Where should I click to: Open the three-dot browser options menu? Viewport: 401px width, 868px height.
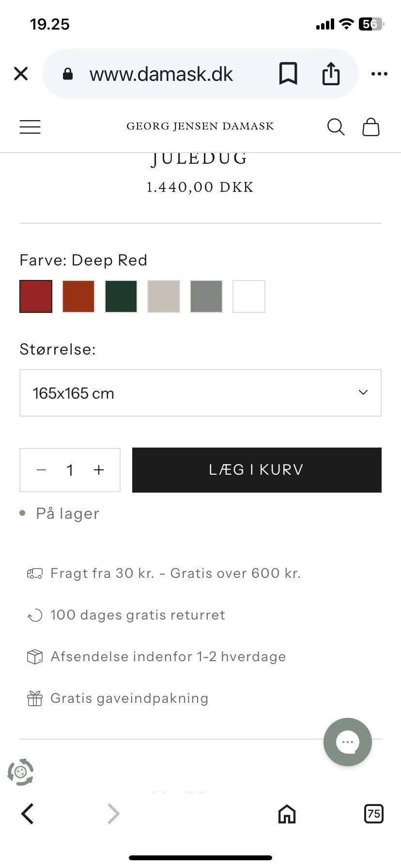point(379,74)
